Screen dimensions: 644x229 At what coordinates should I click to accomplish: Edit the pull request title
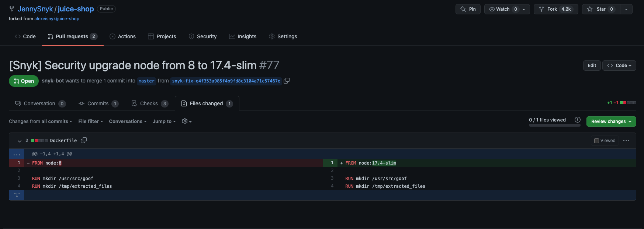coord(592,66)
